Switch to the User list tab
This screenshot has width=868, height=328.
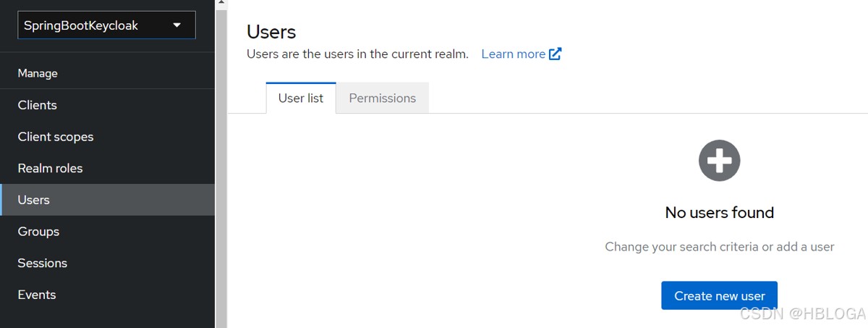click(x=301, y=98)
